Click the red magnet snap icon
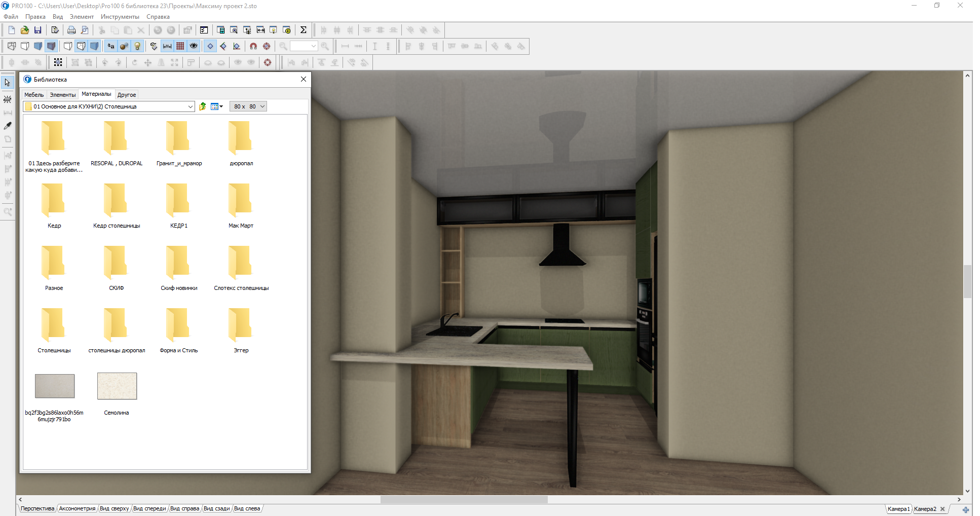 pyautogui.click(x=253, y=46)
